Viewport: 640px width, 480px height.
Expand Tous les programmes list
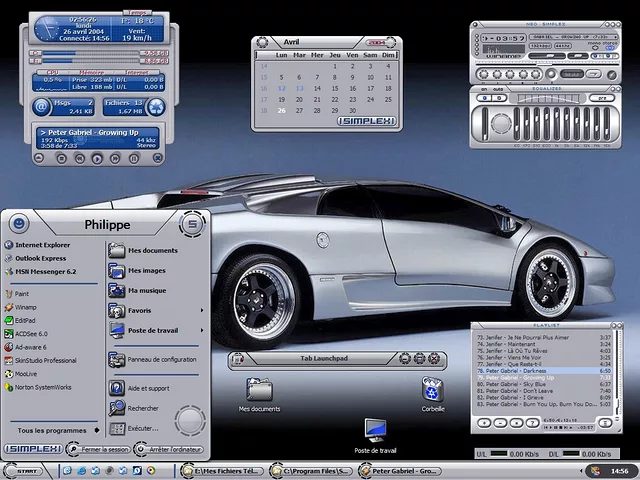[50, 430]
